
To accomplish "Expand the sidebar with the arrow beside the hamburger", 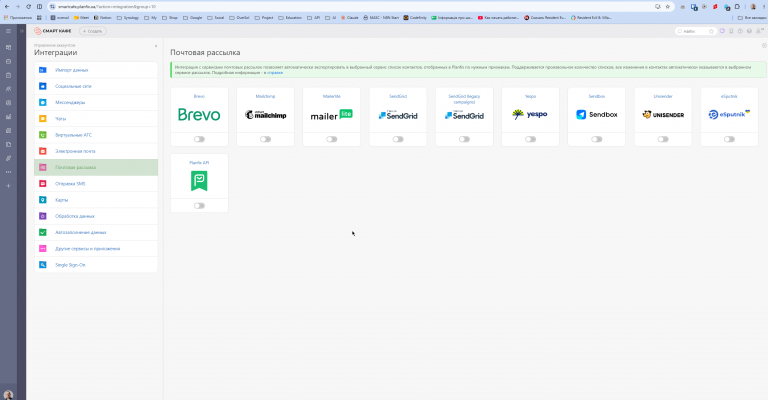I will pos(22,31).
